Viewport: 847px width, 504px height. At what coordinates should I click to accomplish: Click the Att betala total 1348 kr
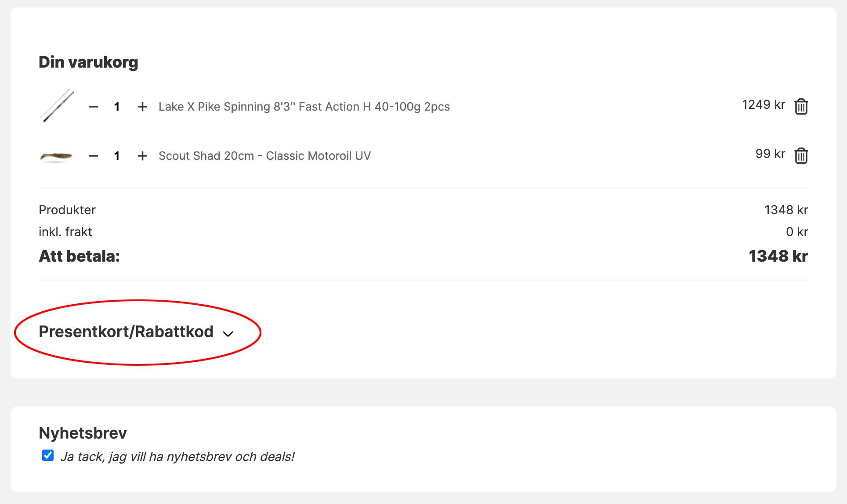(778, 256)
